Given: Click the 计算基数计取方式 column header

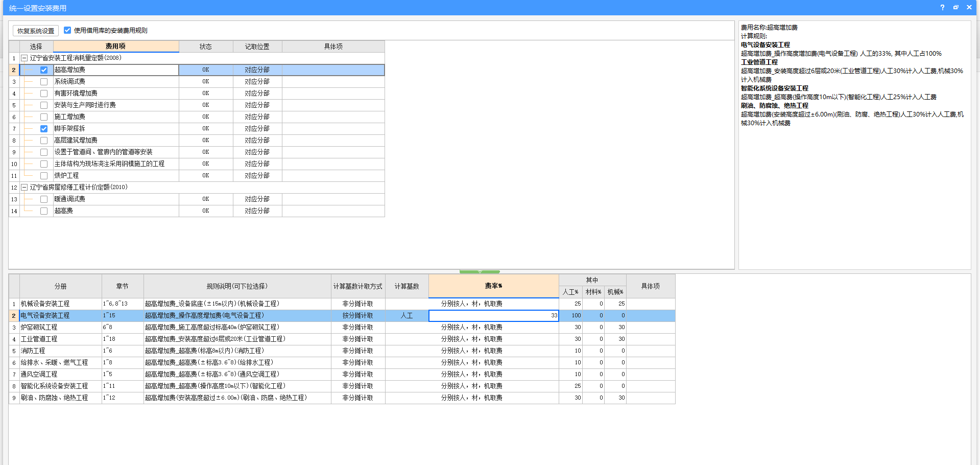Looking at the screenshot, I should 358,286.
